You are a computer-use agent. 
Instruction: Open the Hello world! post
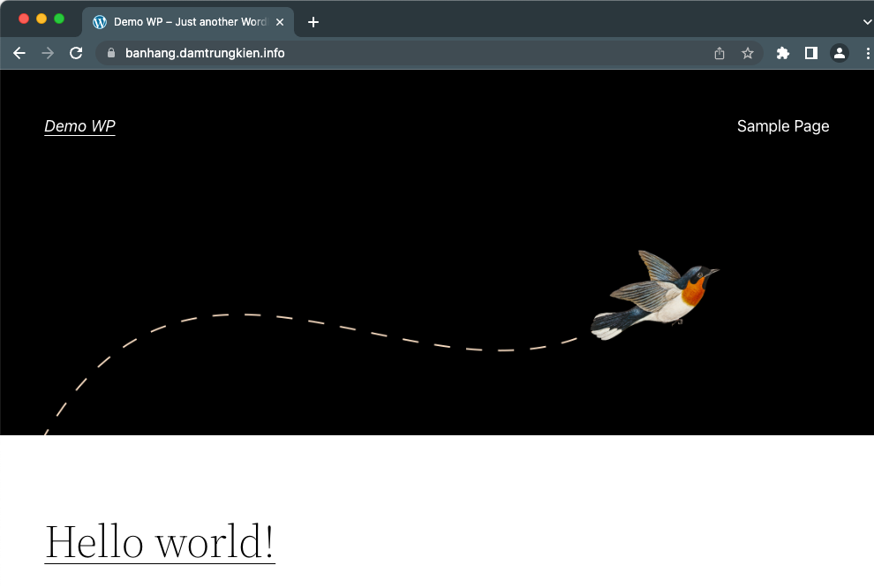160,542
